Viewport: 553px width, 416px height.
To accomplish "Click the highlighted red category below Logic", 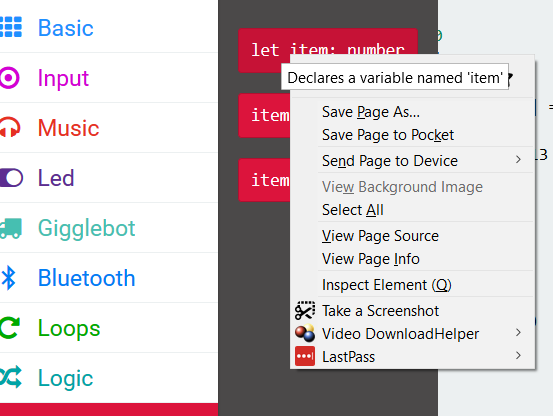I will (109, 410).
